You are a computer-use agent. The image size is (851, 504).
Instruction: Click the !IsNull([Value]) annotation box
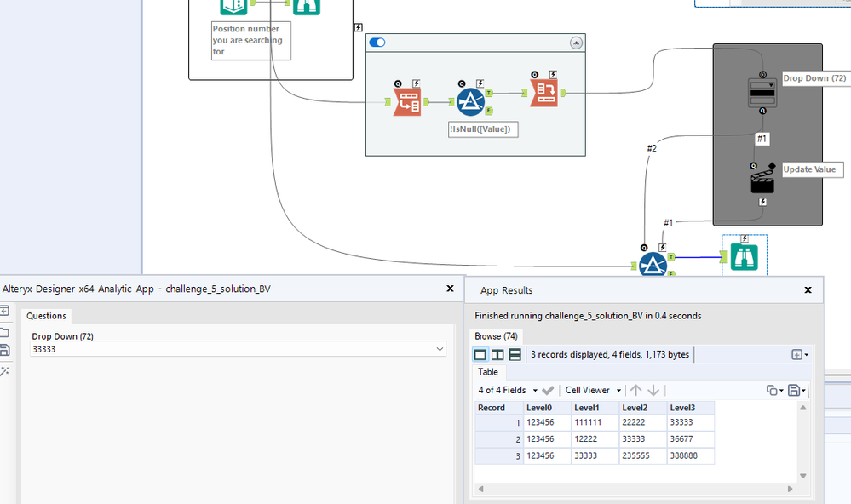pyautogui.click(x=483, y=129)
